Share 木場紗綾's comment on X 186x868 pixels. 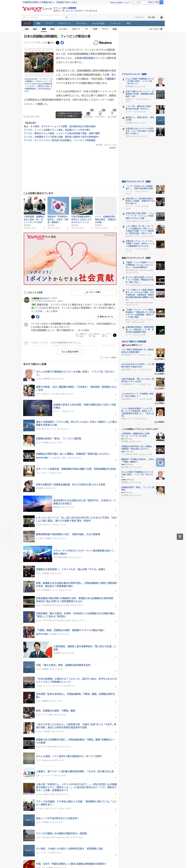(33, 317)
